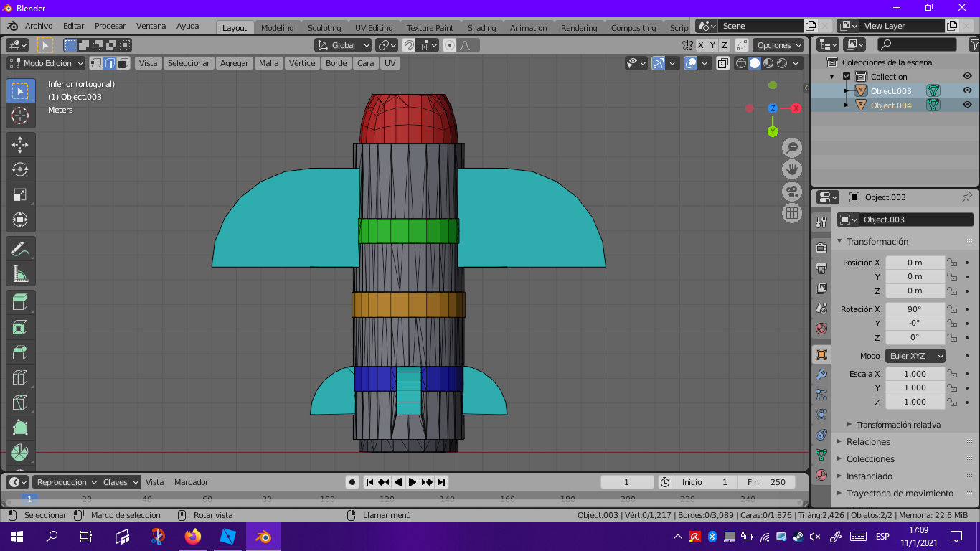Viewport: 980px width, 551px height.
Task: Select the Inset Faces tool
Action: (x=20, y=328)
